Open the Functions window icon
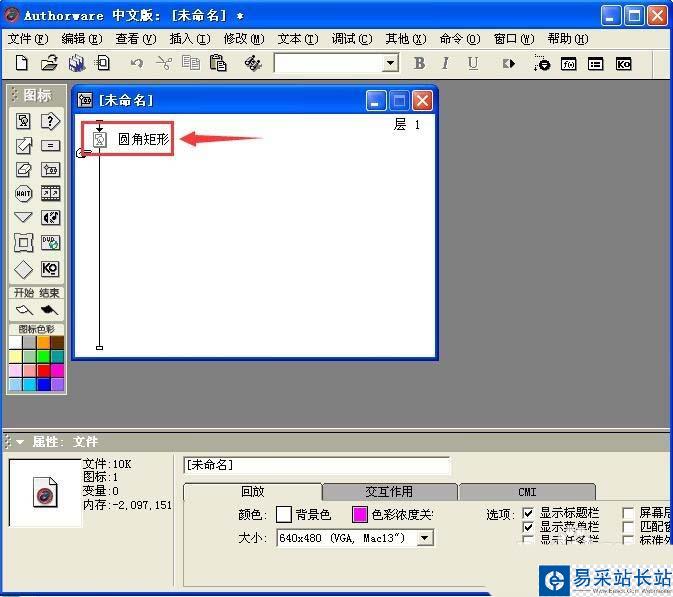 pyautogui.click(x=569, y=64)
